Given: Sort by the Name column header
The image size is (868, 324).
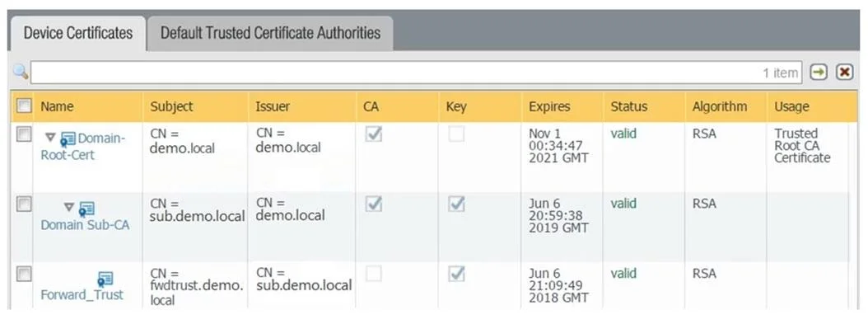Looking at the screenshot, I should pos(57,106).
